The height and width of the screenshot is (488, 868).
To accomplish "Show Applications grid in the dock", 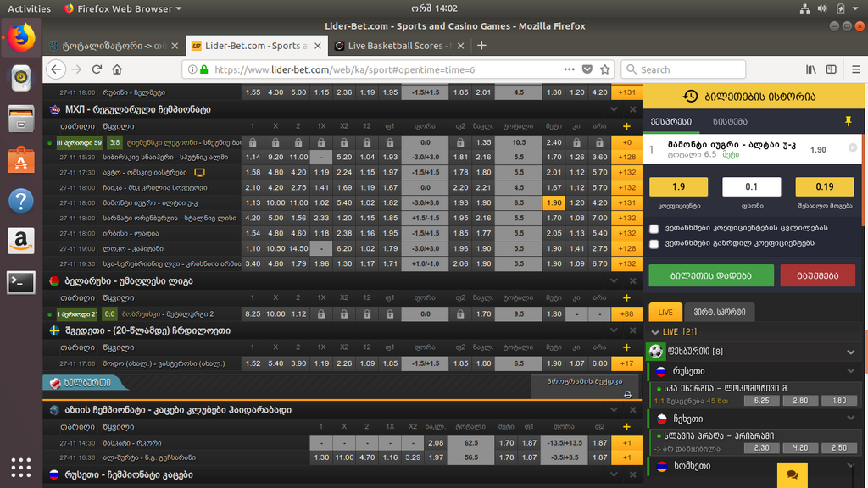I will (21, 468).
